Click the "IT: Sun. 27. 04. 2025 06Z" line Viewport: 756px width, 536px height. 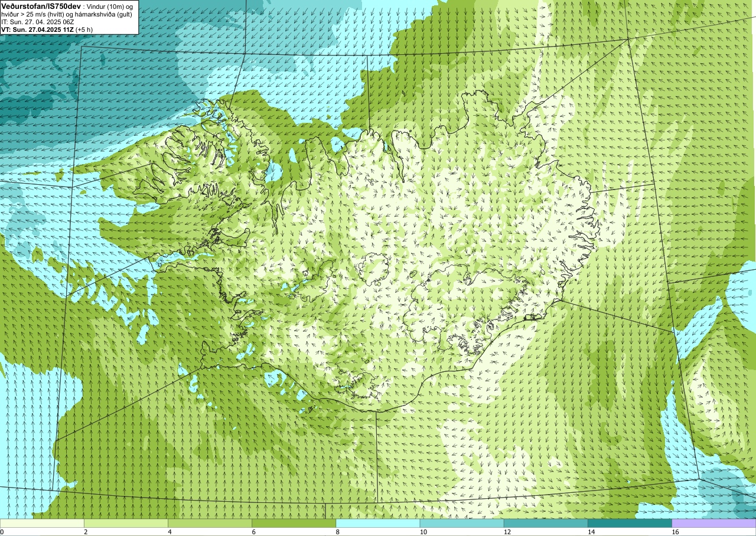(38, 22)
